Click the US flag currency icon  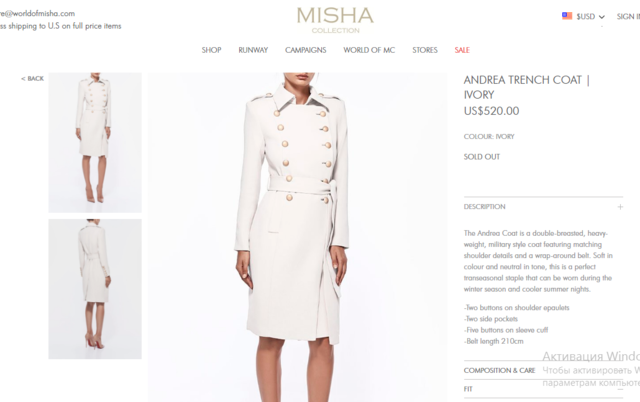click(x=567, y=16)
